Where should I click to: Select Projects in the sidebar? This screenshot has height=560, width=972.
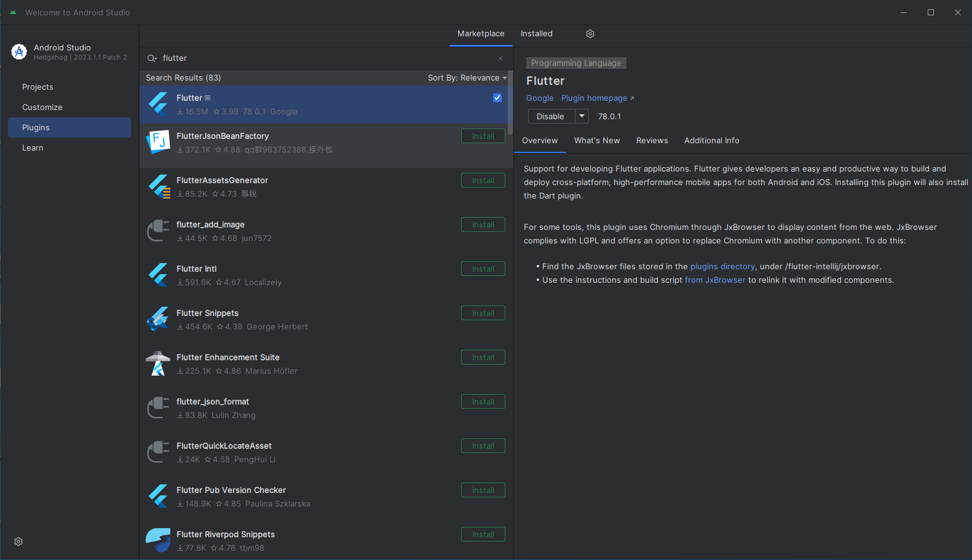(69, 87)
